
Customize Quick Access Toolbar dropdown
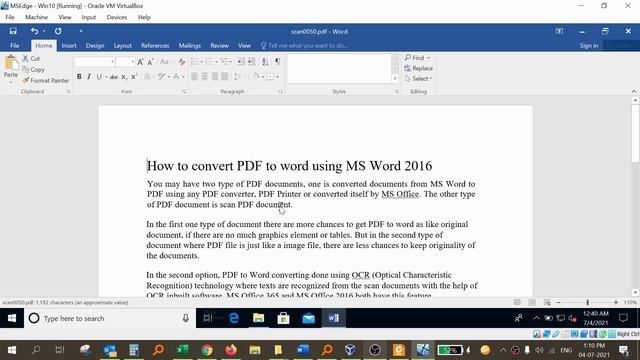click(x=81, y=31)
